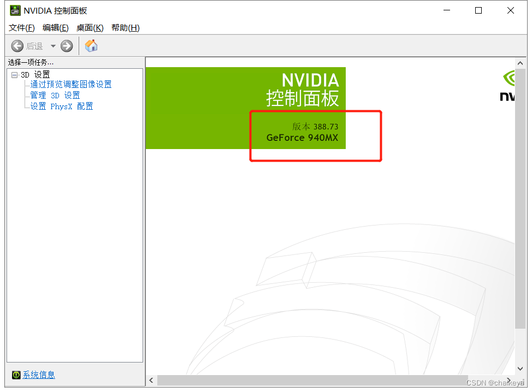532x392 pixels.
Task: Click the vertical scrollbar up arrow
Action: point(520,63)
